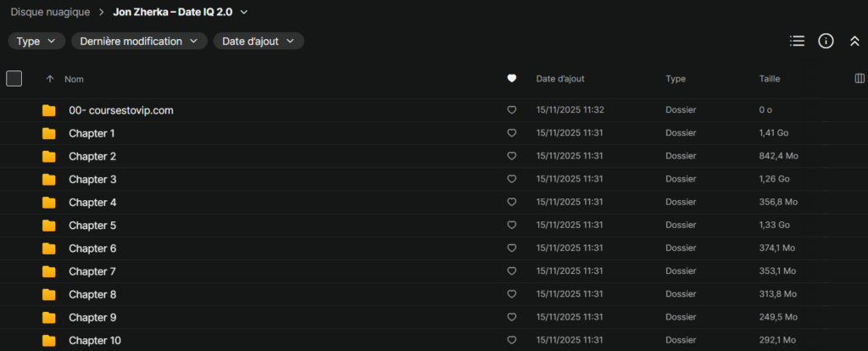The image size is (868, 351).
Task: Expand the Dernière modification filter
Action: (x=139, y=41)
